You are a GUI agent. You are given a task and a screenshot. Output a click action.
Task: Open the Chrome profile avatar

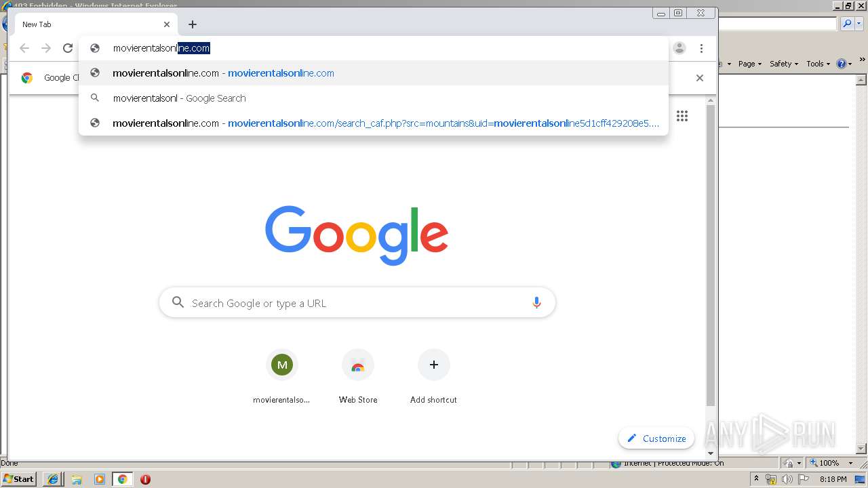coord(679,48)
